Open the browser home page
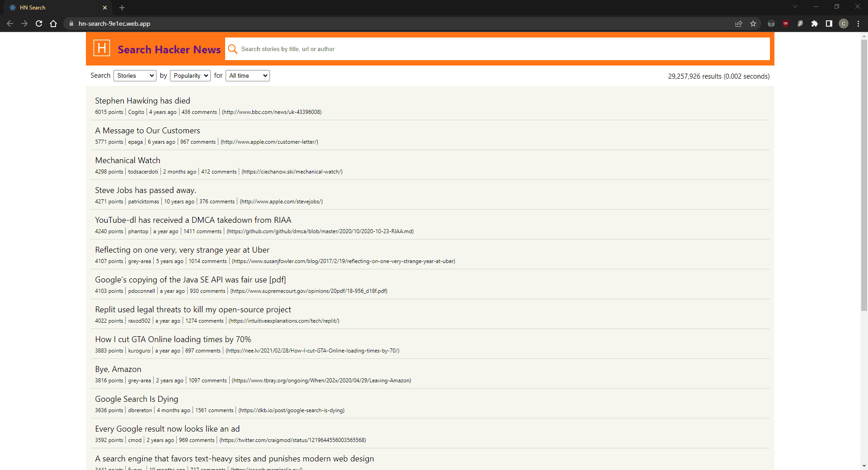 pyautogui.click(x=53, y=23)
